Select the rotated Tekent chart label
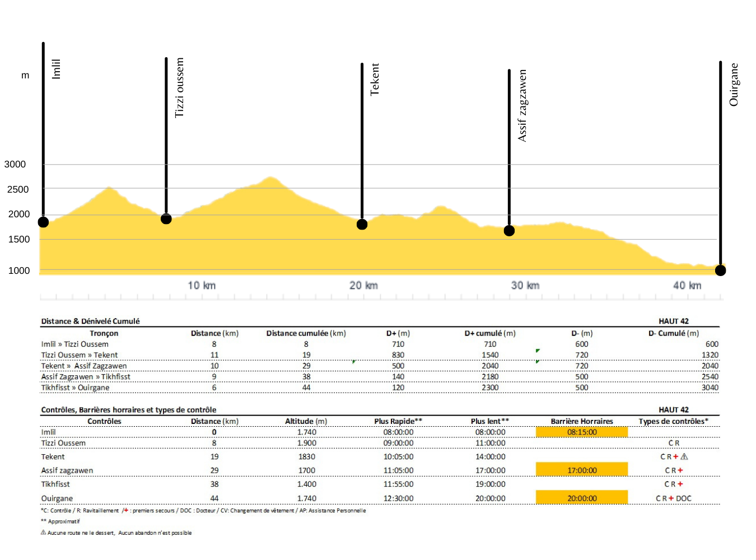The width and height of the screenshot is (756, 560). coord(375,80)
